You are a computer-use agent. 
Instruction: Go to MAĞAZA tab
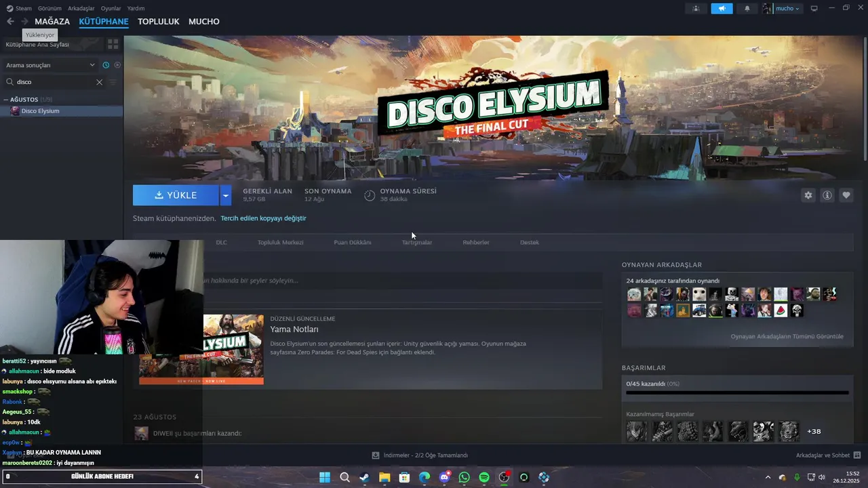click(52, 22)
